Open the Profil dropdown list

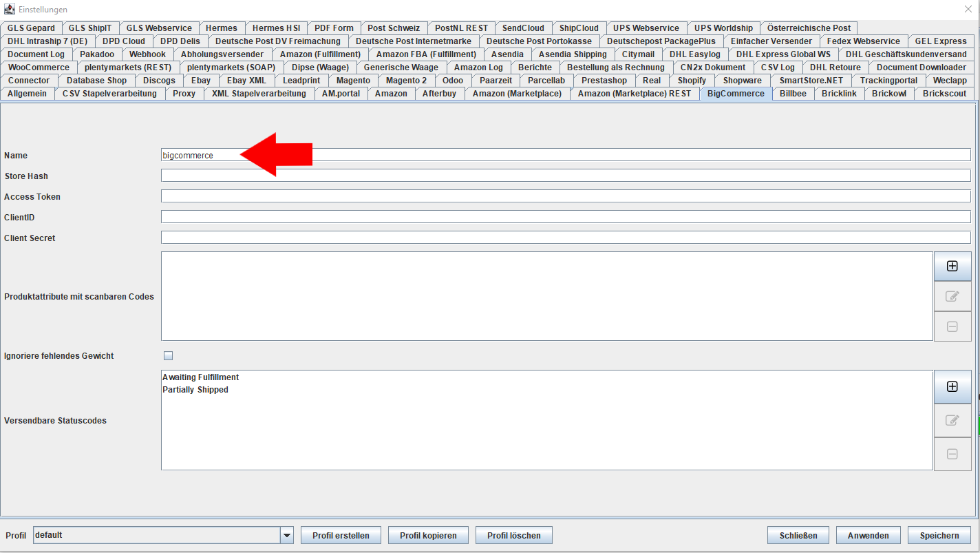click(287, 535)
